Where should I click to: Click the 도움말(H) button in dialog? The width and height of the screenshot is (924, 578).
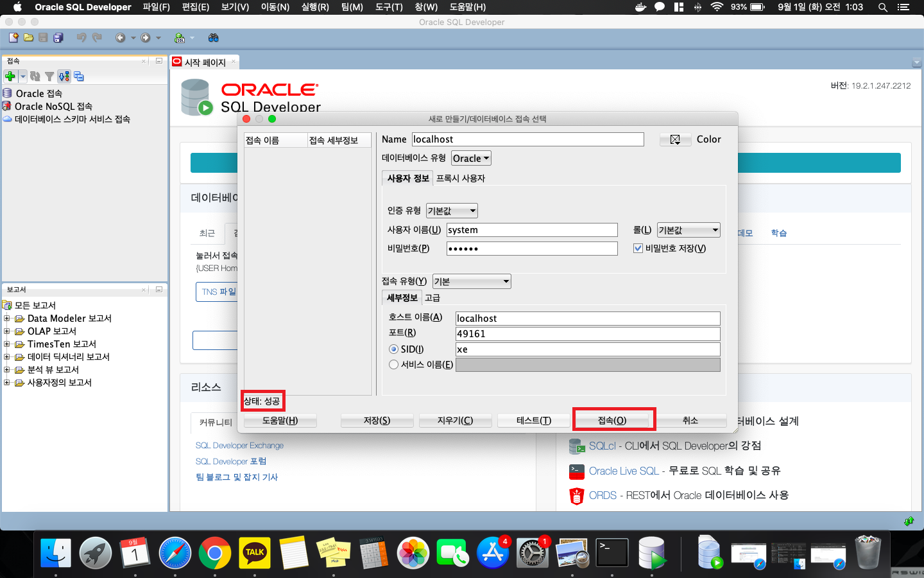click(280, 420)
